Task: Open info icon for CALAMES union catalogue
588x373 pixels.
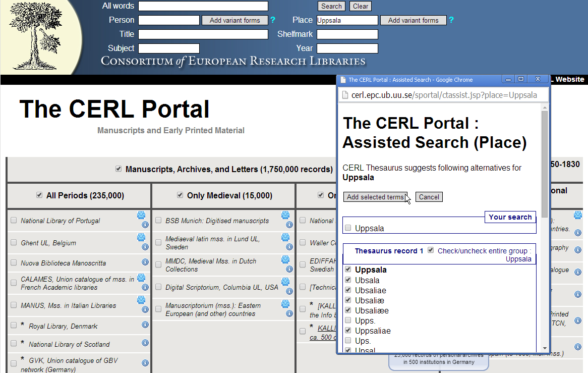Action: click(x=145, y=287)
